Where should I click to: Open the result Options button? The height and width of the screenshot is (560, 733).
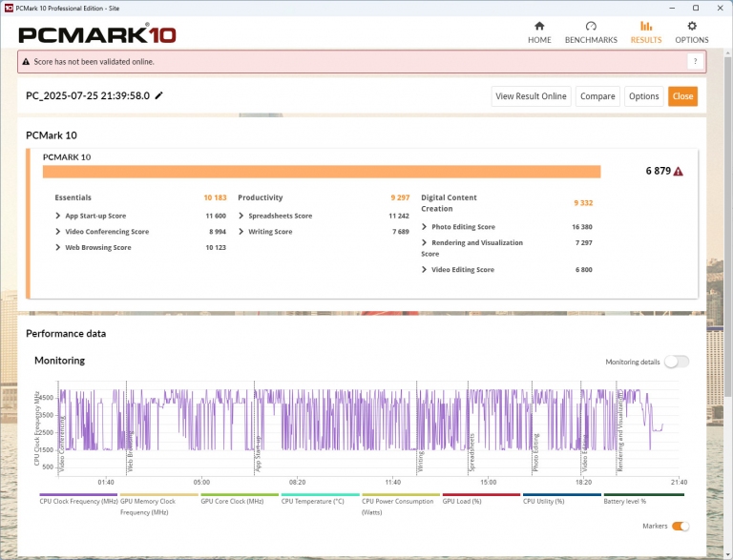[x=643, y=96]
